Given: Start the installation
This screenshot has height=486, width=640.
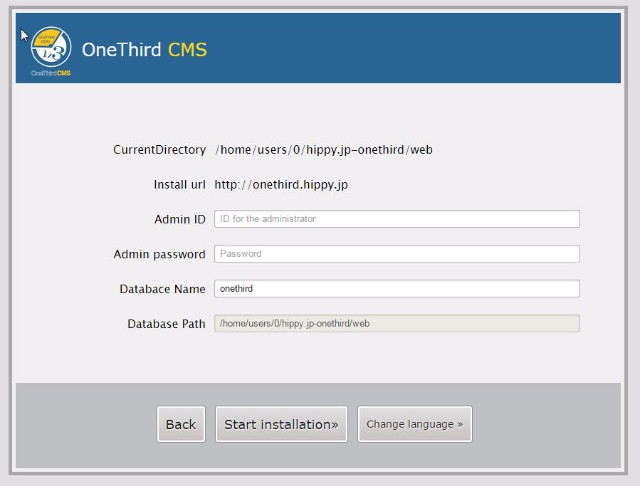Looking at the screenshot, I should click(281, 424).
